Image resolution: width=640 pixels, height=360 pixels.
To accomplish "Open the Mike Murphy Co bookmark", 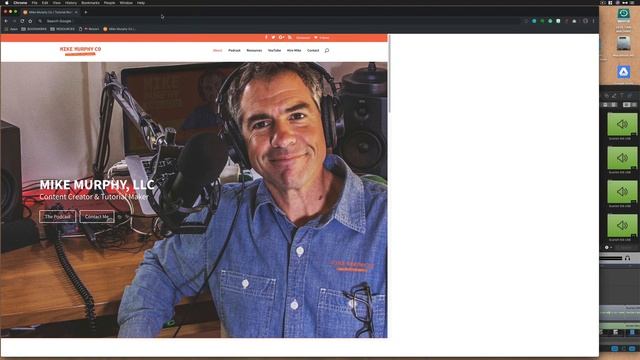I will [x=120, y=29].
